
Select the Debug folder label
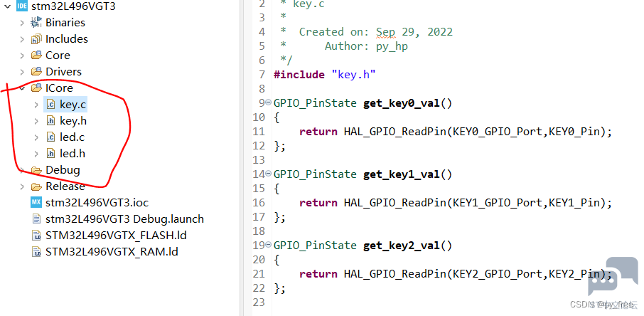click(x=63, y=170)
